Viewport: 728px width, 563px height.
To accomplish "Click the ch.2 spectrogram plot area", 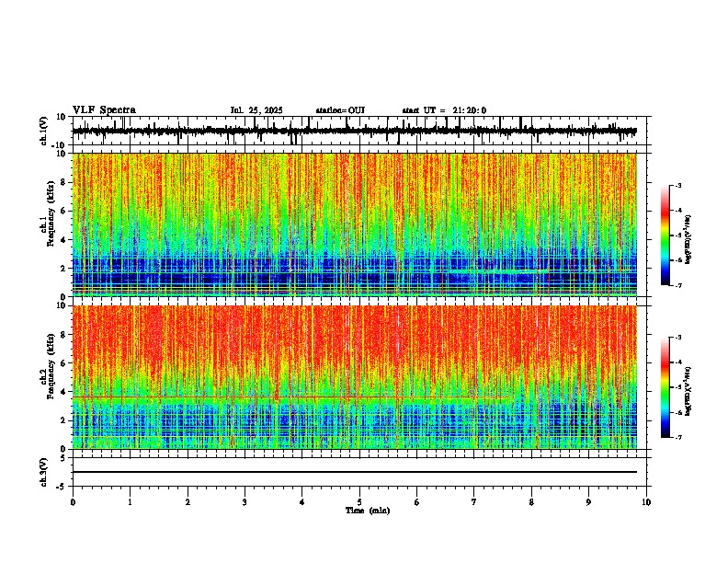I will (x=355, y=377).
